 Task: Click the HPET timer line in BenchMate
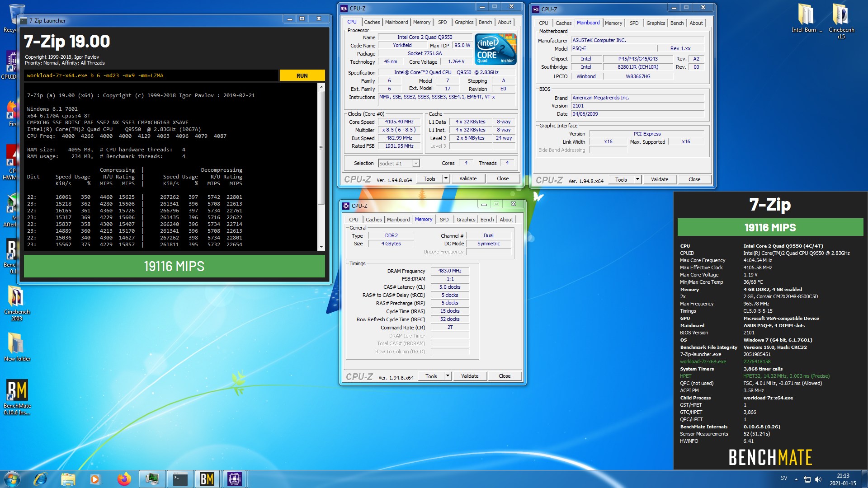coord(755,376)
